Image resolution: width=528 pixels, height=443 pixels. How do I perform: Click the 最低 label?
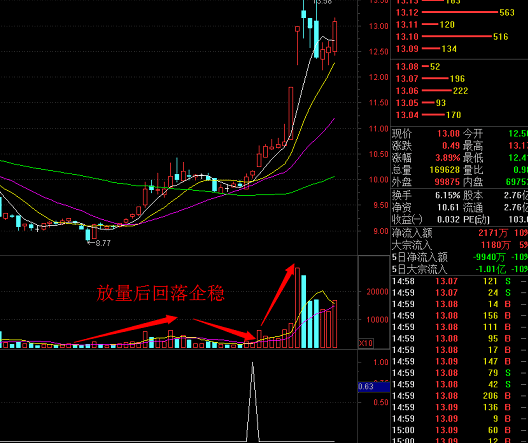click(473, 158)
